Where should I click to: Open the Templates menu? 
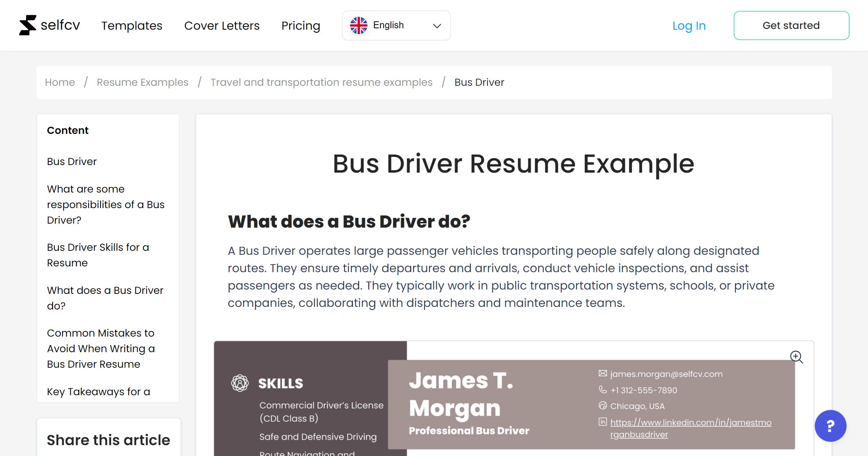click(x=132, y=26)
